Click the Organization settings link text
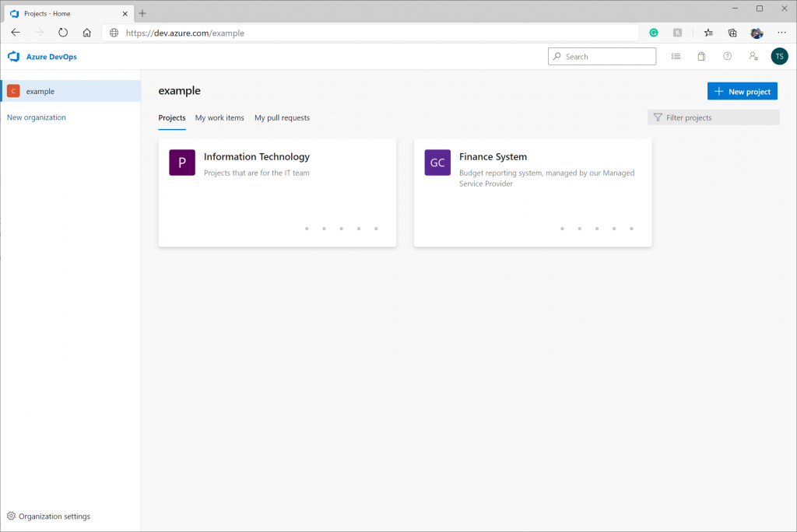797x532 pixels. click(x=54, y=516)
